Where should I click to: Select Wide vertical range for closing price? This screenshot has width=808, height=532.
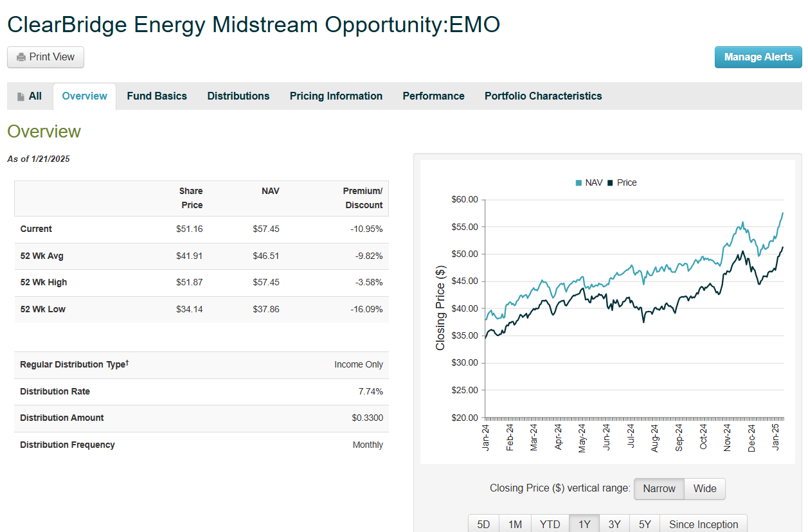pos(705,488)
